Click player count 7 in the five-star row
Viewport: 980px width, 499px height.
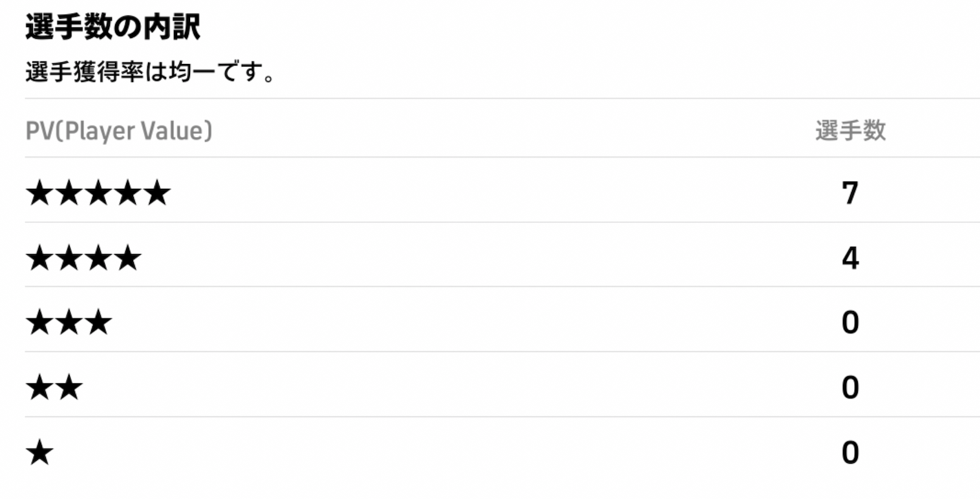pos(849,194)
